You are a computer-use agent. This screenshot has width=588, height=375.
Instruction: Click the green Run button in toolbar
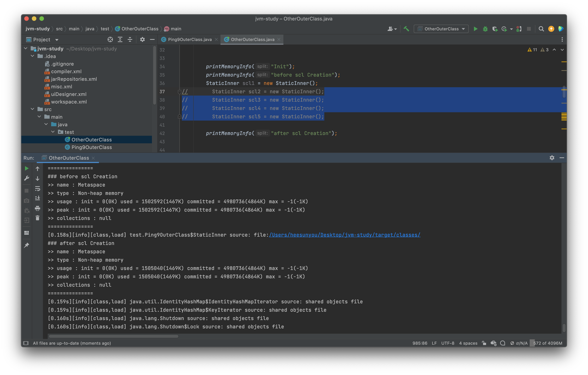pyautogui.click(x=475, y=29)
